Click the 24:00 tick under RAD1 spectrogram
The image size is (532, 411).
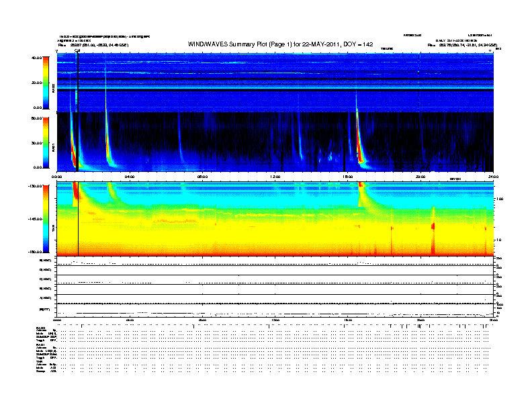point(493,177)
